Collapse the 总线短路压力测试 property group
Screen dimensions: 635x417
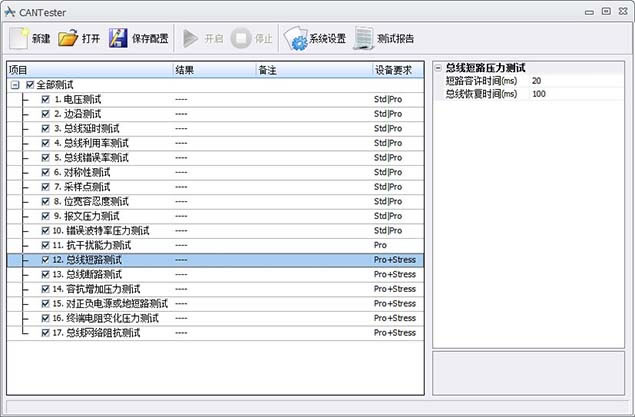click(x=438, y=68)
